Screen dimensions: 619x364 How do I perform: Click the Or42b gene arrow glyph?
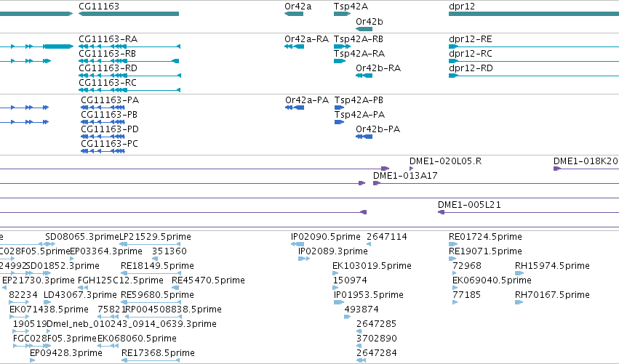(x=364, y=29)
